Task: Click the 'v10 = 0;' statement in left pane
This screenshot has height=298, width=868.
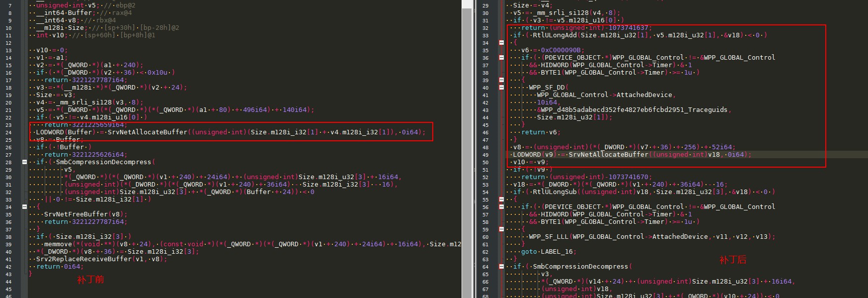Action: [52, 50]
